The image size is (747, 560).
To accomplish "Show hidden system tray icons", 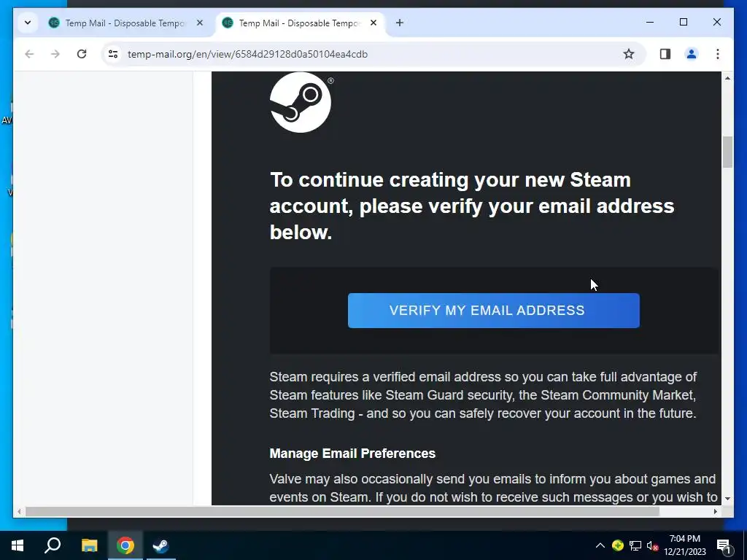I will [600, 545].
